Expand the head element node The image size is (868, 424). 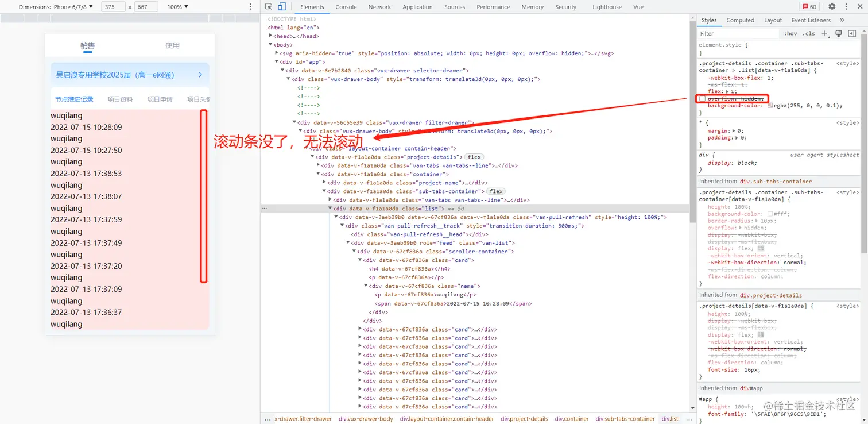click(270, 36)
